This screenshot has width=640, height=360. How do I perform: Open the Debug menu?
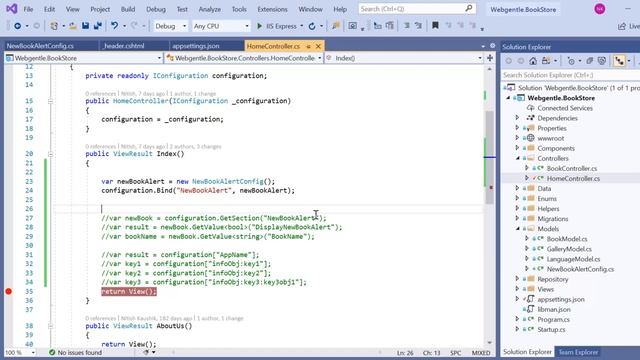tap(156, 9)
